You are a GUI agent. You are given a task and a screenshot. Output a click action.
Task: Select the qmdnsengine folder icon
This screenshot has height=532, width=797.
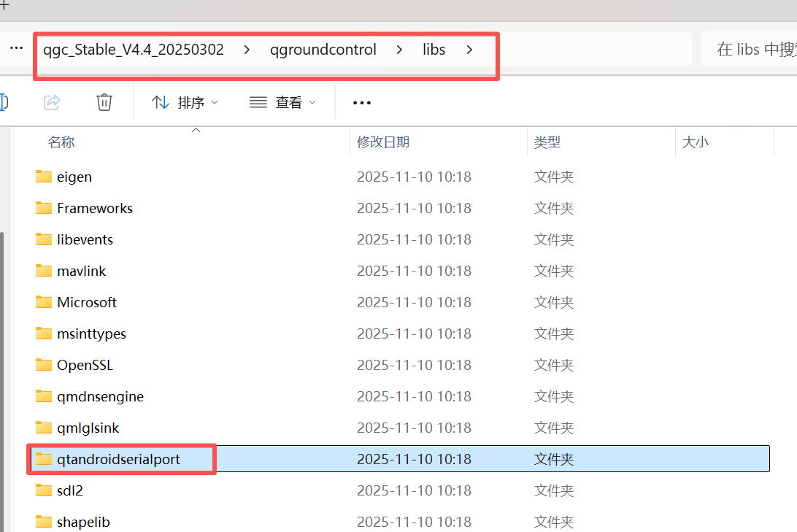[44, 396]
